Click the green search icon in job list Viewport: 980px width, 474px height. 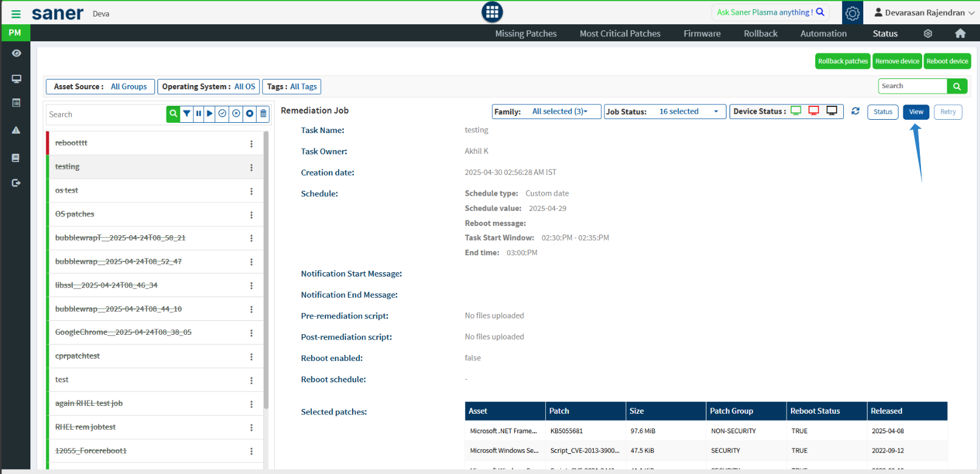point(173,114)
